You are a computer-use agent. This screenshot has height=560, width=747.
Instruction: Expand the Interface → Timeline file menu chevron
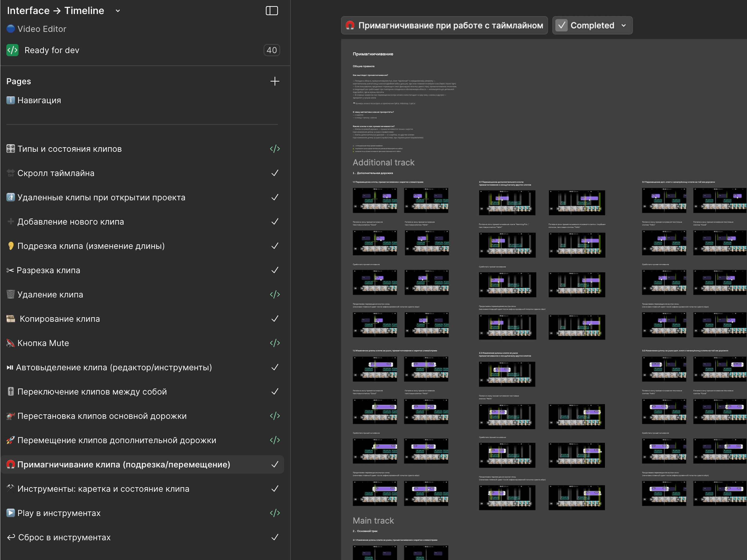(118, 11)
